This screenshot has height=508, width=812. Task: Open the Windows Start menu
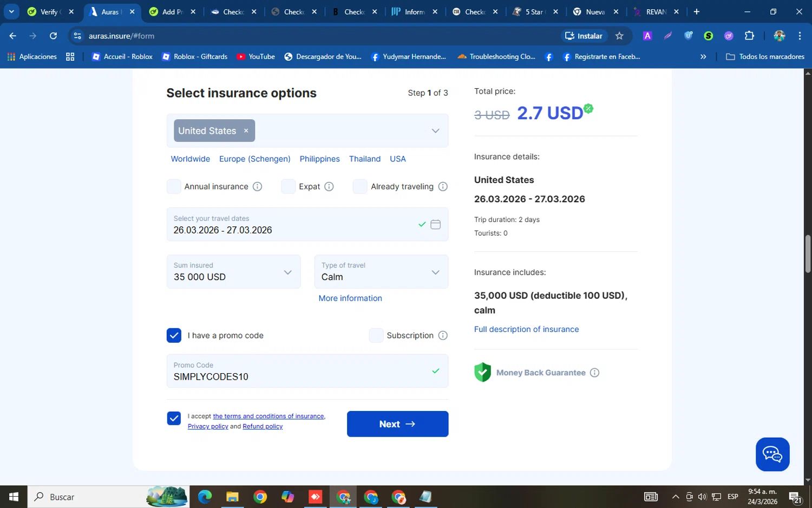[x=14, y=497]
